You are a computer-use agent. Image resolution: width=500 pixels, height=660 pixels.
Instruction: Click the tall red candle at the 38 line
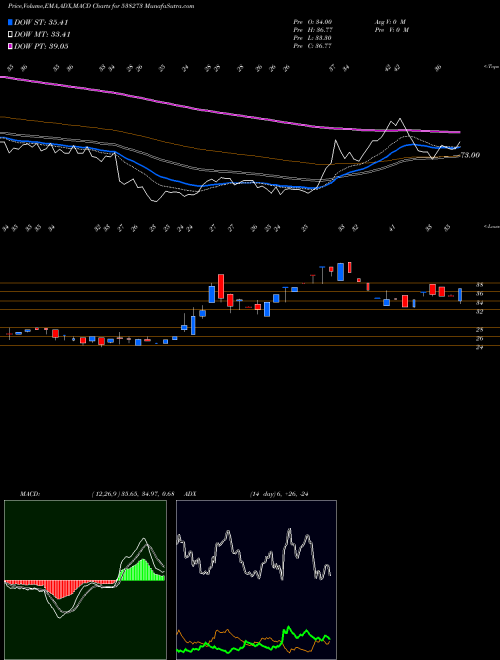point(221,287)
